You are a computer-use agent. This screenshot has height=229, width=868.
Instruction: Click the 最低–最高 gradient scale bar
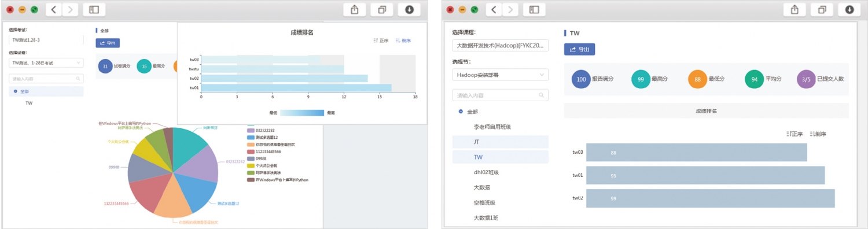tap(302, 113)
